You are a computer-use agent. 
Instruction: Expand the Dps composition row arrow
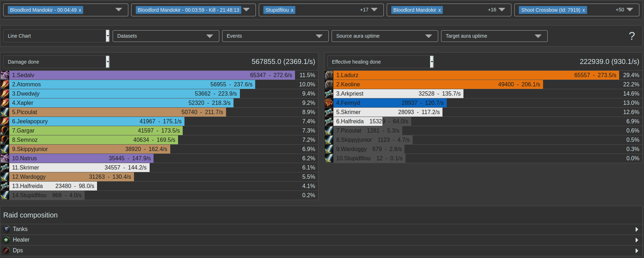point(637,251)
